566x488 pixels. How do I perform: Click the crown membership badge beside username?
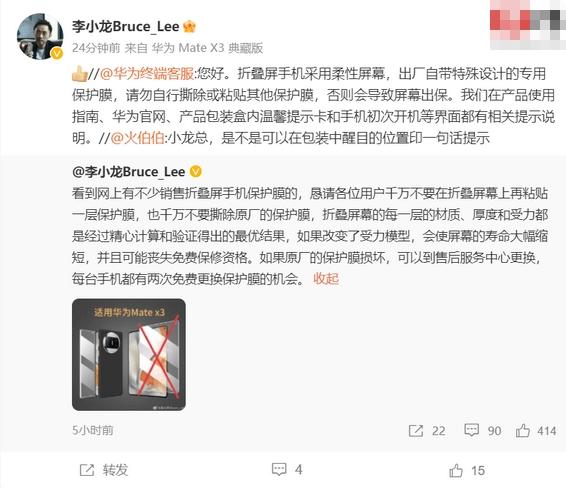pyautogui.click(x=190, y=26)
